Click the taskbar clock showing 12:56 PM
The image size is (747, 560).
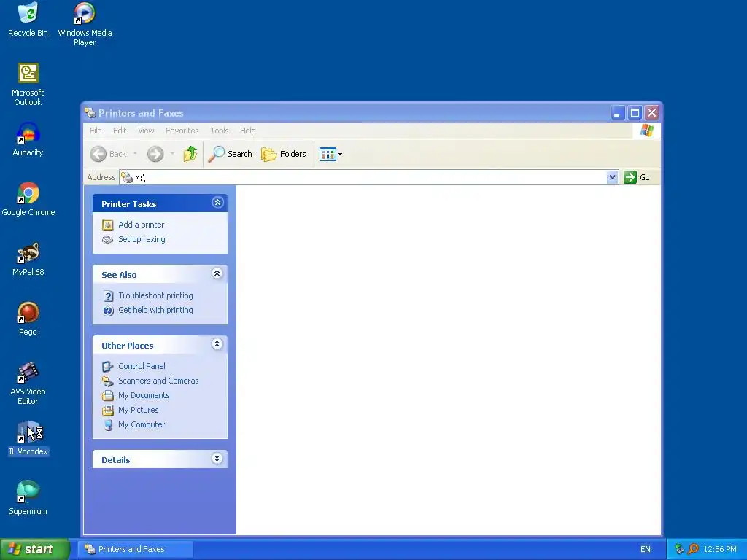720,549
